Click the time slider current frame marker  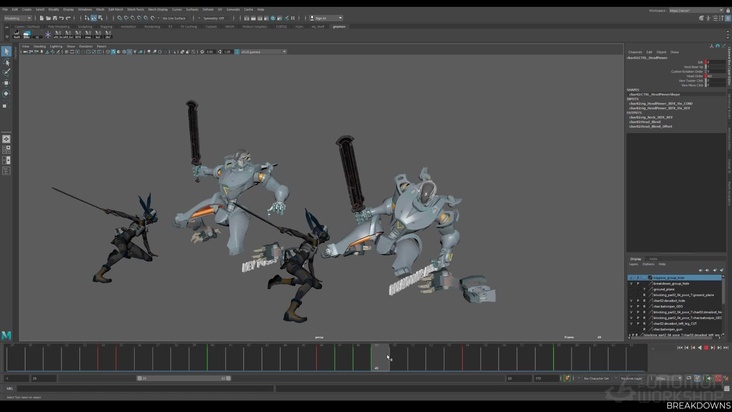[379, 356]
